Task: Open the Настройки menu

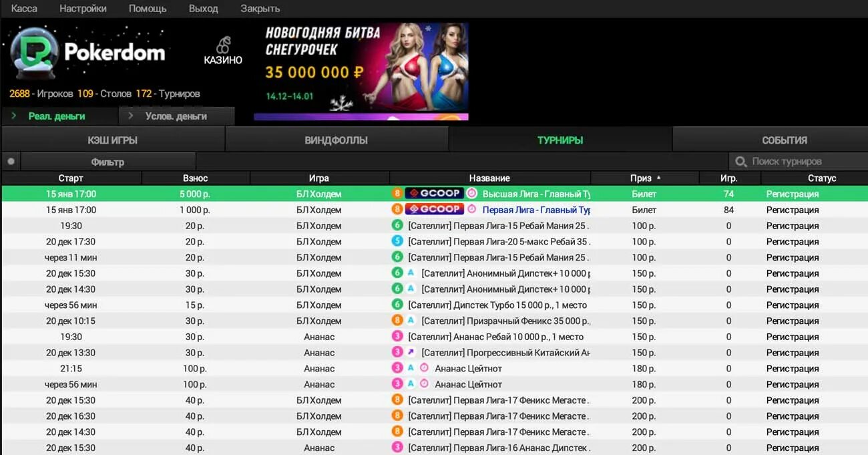Action: (83, 9)
